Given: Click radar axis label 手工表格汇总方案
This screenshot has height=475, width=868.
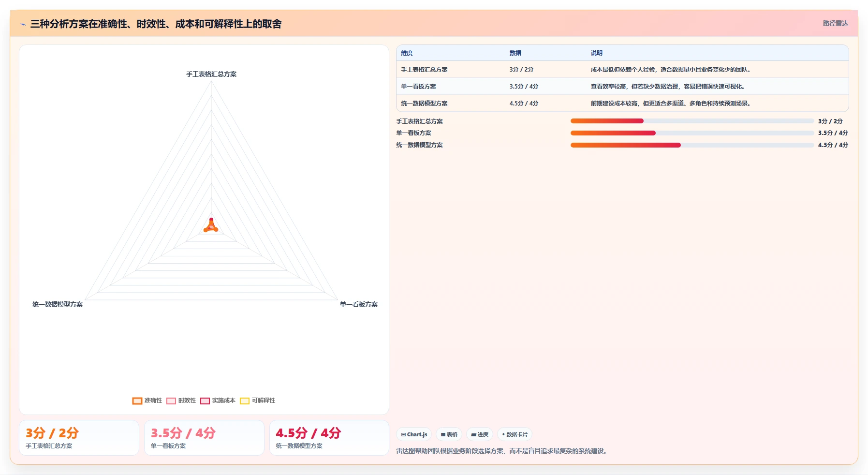Looking at the screenshot, I should coord(211,74).
